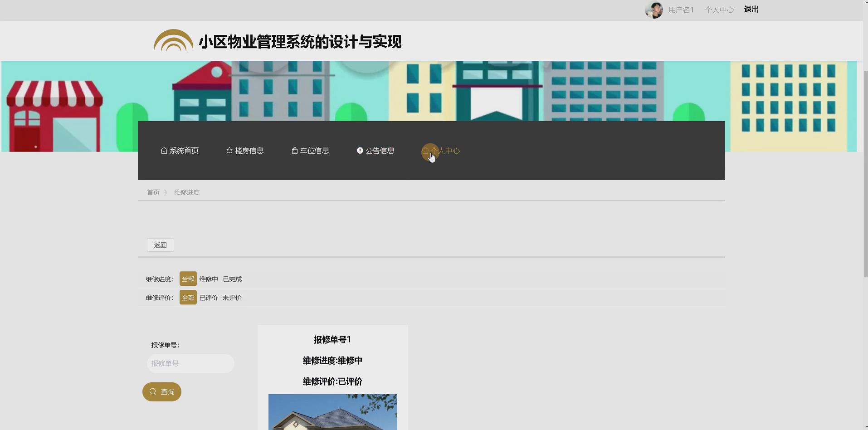
Task: Click the exclamation icon next to 公告信息
Action: pyautogui.click(x=360, y=150)
